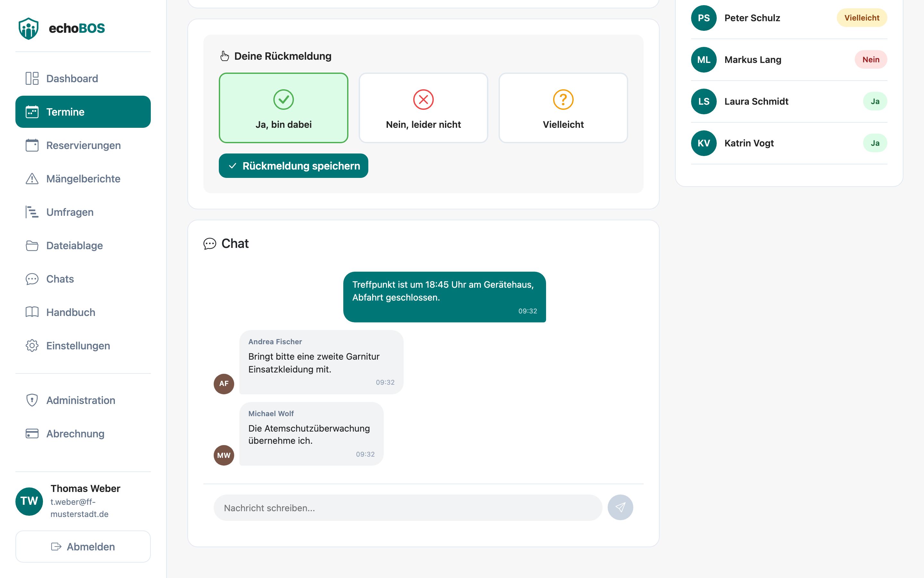The width and height of the screenshot is (924, 578).
Task: Click the AF avatar of Andrea Fischer
Action: 224,383
